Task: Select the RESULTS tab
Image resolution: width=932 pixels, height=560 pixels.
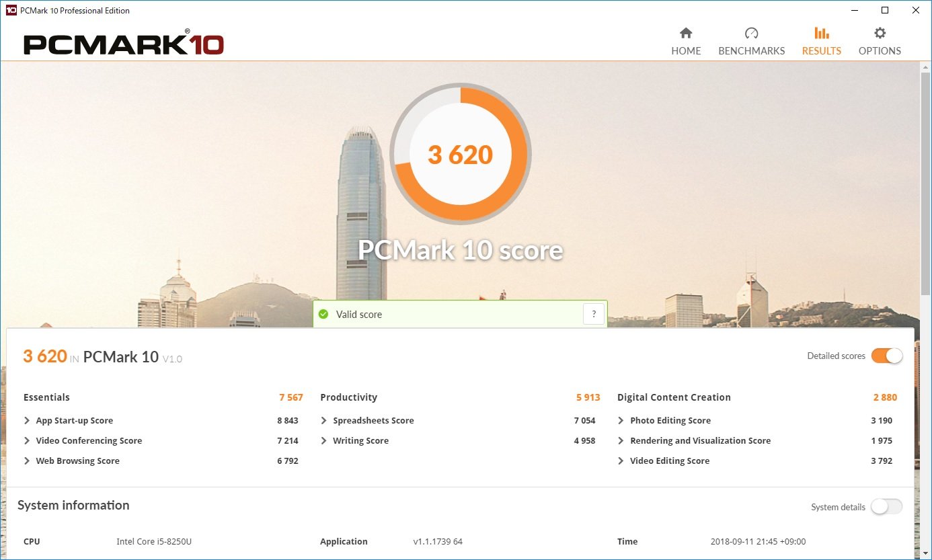Action: (821, 42)
